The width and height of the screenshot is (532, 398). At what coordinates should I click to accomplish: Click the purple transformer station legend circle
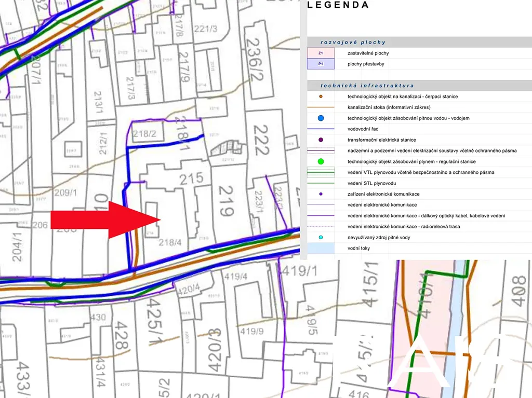[x=321, y=140]
